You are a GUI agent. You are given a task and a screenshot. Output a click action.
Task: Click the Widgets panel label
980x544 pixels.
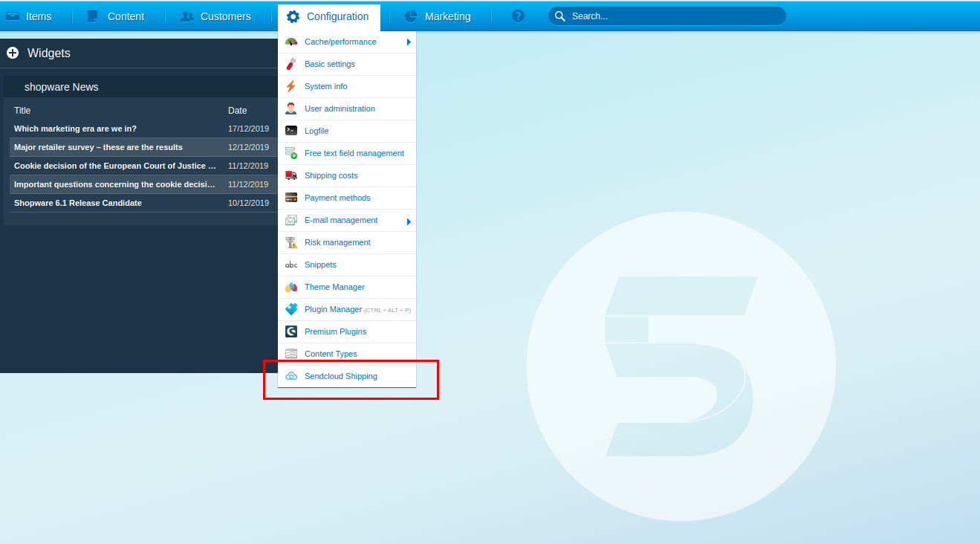[49, 54]
